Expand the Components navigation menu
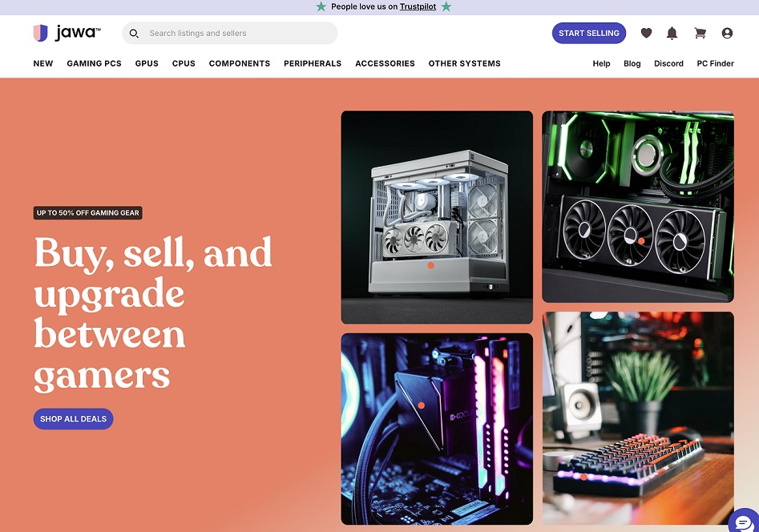 240,63
